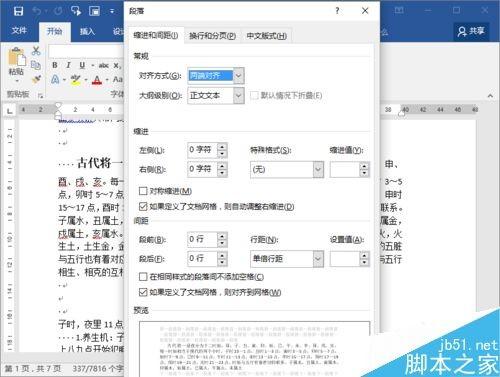Apply the red font color A
This screenshot has height=377, width=500.
pyautogui.click(x=97, y=79)
